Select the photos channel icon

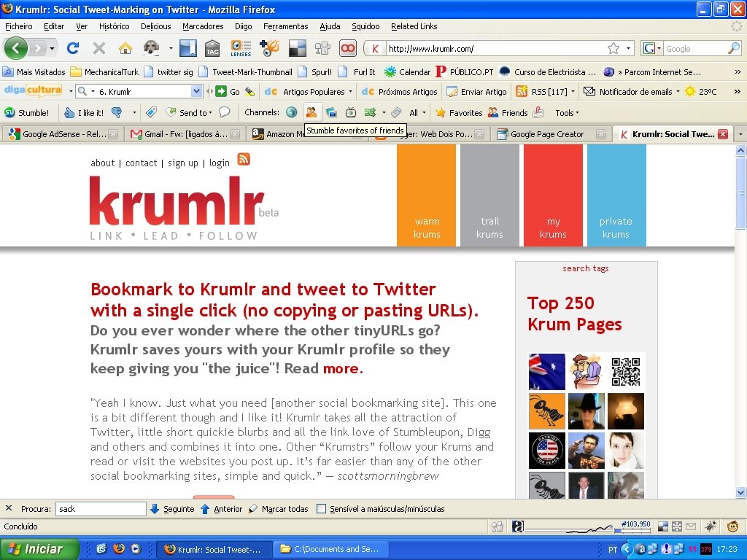click(332, 112)
